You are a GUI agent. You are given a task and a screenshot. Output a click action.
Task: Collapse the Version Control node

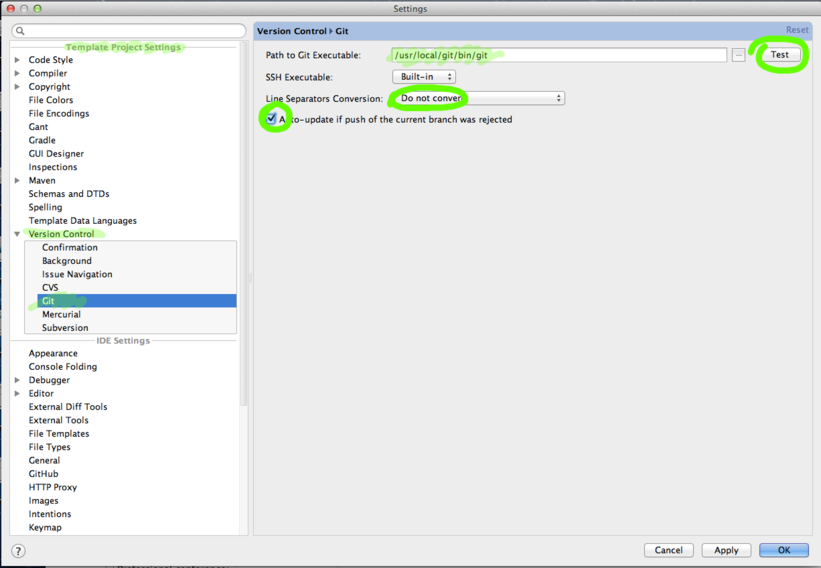click(17, 234)
